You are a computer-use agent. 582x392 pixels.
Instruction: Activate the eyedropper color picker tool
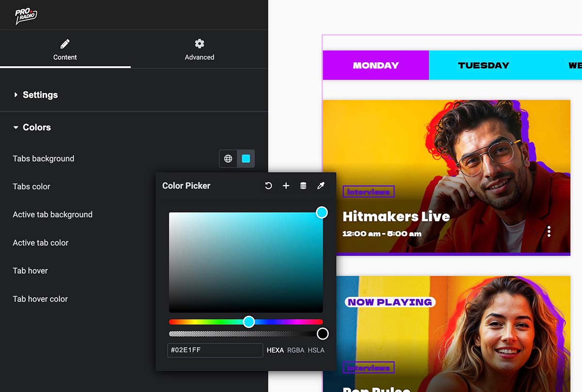321,186
